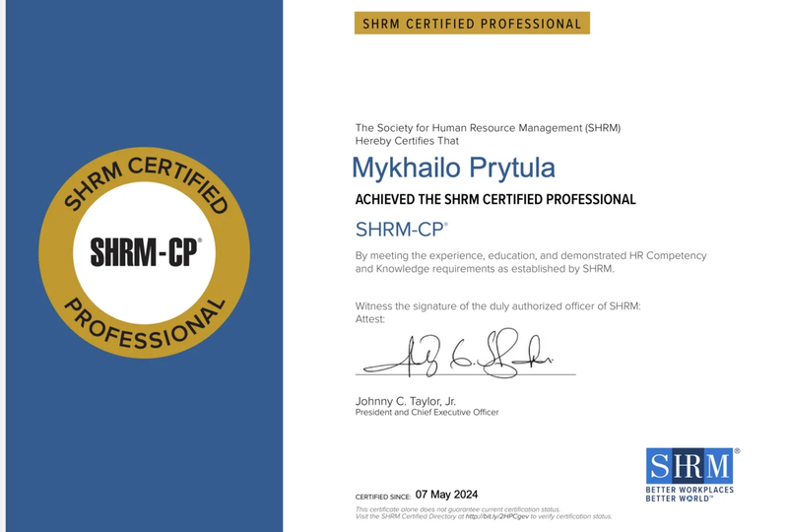The image size is (788, 532).
Task: Click the handwritten signature
Action: point(458,353)
